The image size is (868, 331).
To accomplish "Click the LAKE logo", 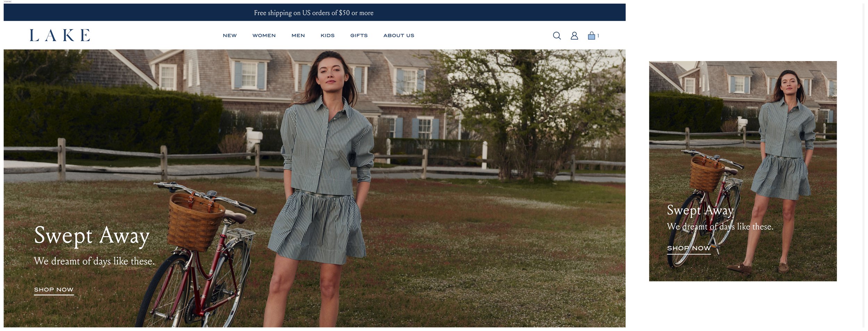I will click(60, 35).
